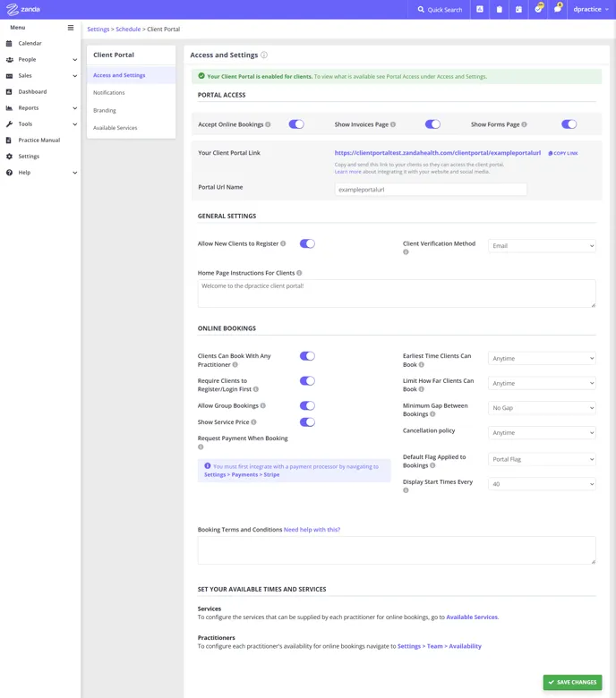The image size is (616, 698).
Task: Open Practice Manual in sidebar
Action: (x=38, y=140)
